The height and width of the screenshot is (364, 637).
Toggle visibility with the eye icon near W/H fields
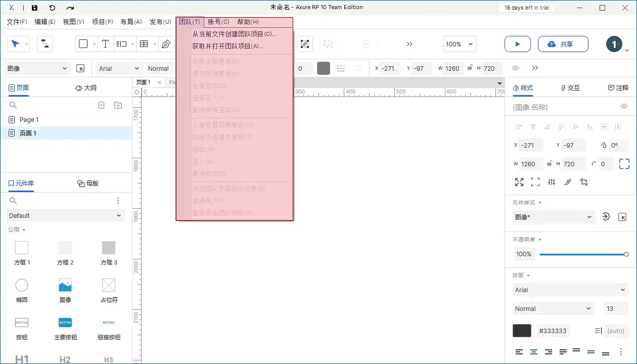click(515, 68)
